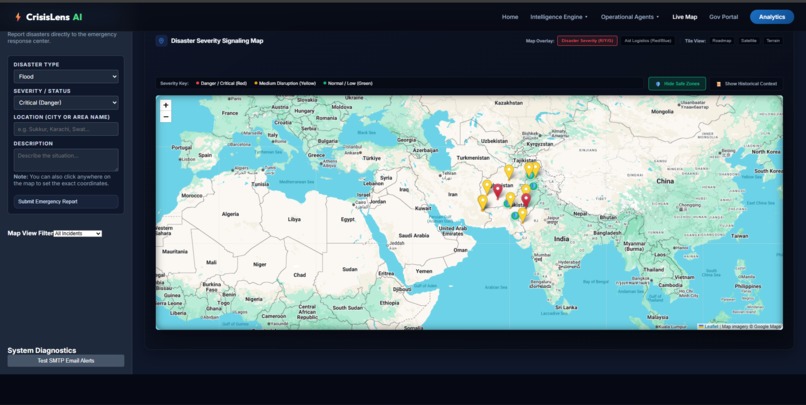Viewport: 806px width, 405px height.
Task: Click the System Diagnostics heading
Action: tap(42, 351)
